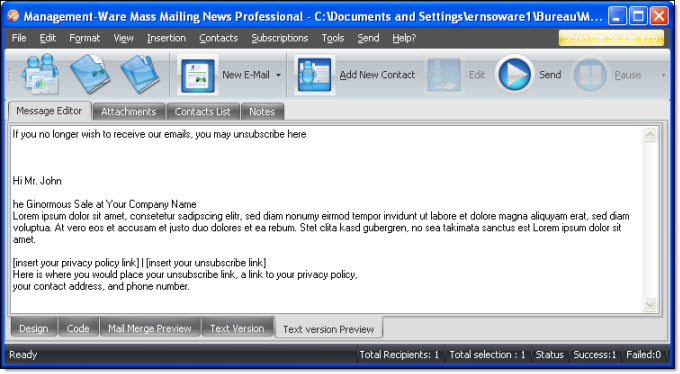Click the scrollbar up arrow in editor
Screen dimensions: 680x374
650,135
